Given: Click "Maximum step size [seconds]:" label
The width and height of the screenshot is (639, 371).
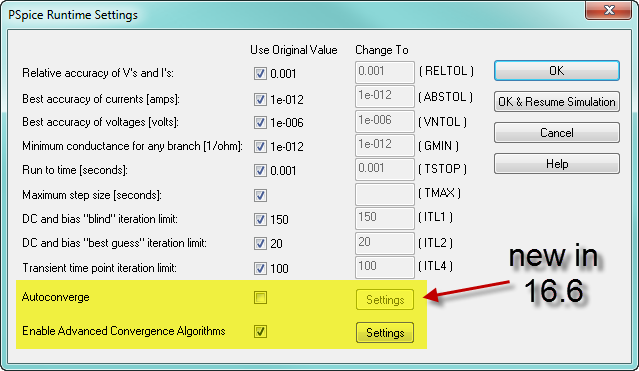Looking at the screenshot, I should click(x=92, y=195).
